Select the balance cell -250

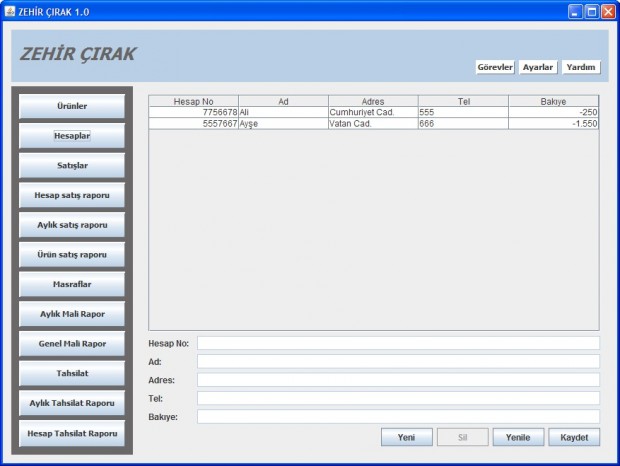554,112
